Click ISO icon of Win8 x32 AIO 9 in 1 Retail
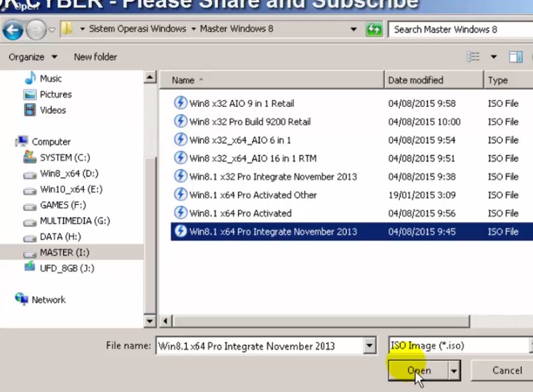The width and height of the screenshot is (533, 392). (x=181, y=103)
